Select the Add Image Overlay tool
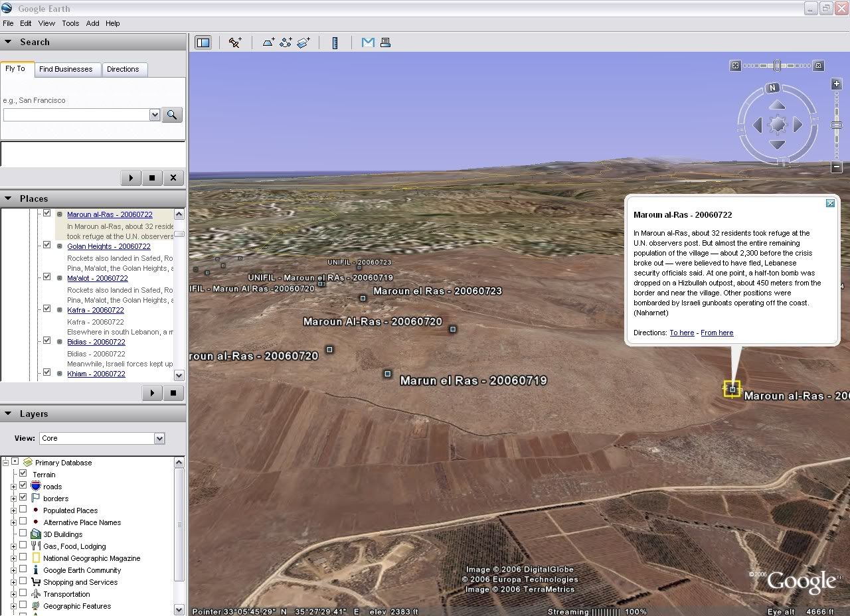This screenshot has height=616, width=850. pyautogui.click(x=303, y=42)
